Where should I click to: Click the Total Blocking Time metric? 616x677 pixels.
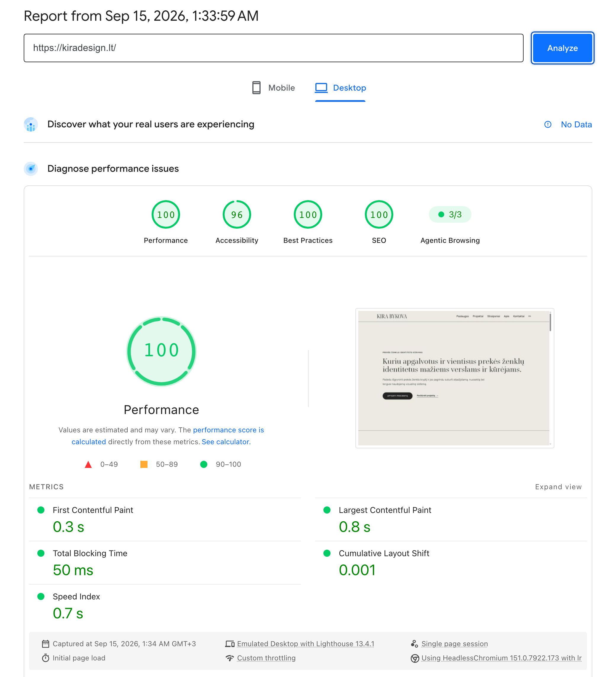click(165, 562)
